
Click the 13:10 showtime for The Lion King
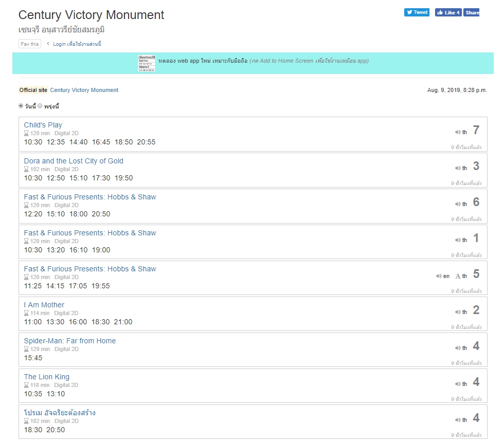pyautogui.click(x=56, y=394)
